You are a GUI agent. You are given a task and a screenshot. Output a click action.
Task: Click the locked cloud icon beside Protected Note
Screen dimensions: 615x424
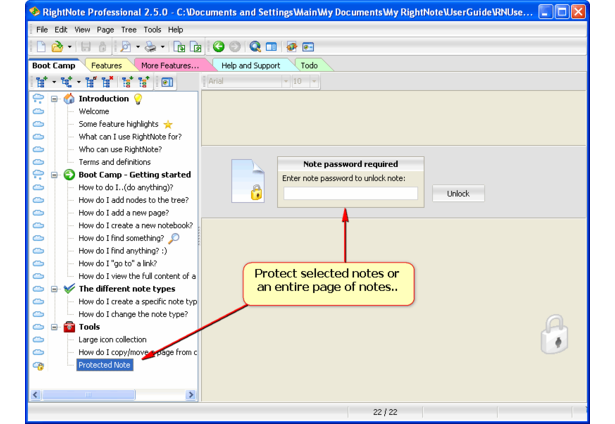[x=38, y=366]
